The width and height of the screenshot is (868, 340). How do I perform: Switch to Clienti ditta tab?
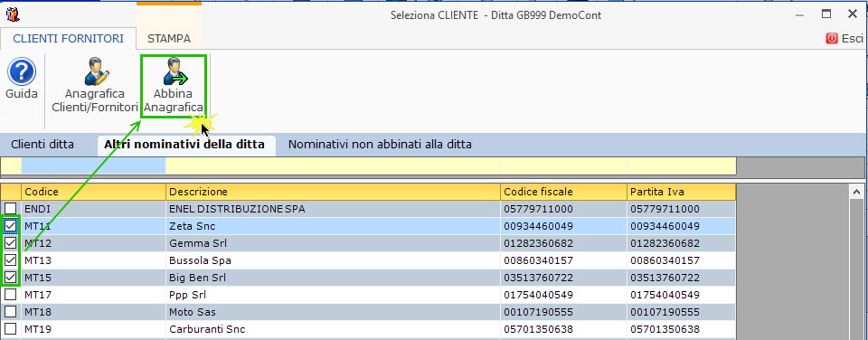[42, 145]
